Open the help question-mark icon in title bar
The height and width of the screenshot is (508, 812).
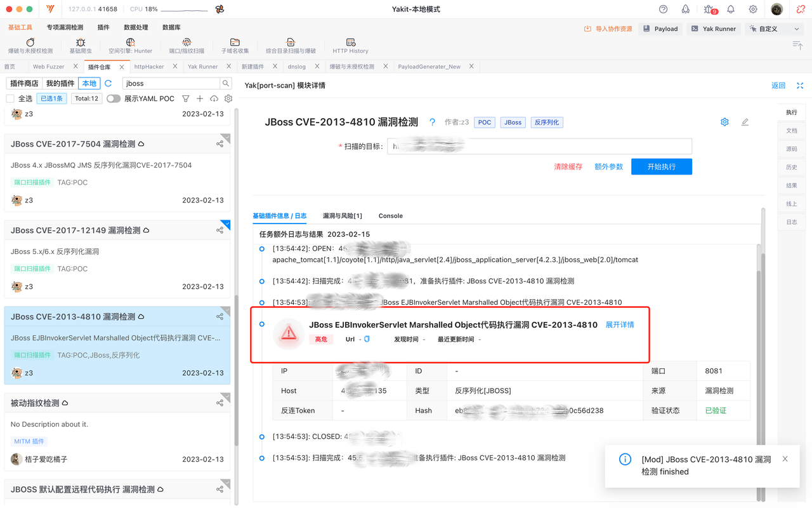point(663,10)
